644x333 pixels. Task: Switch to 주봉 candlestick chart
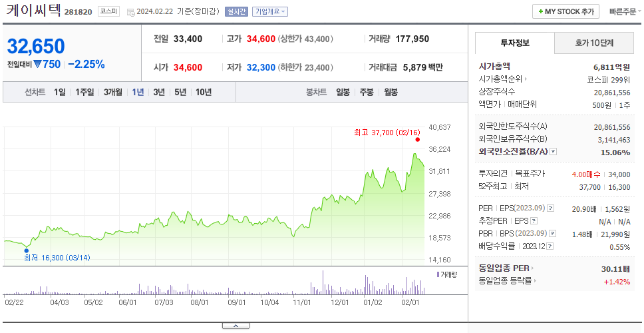[367, 92]
